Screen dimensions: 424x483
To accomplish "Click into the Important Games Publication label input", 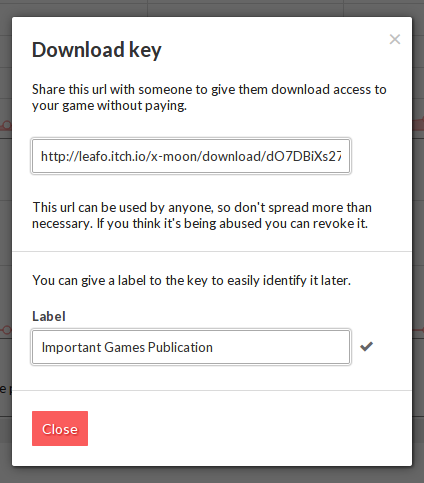I will tap(191, 347).
